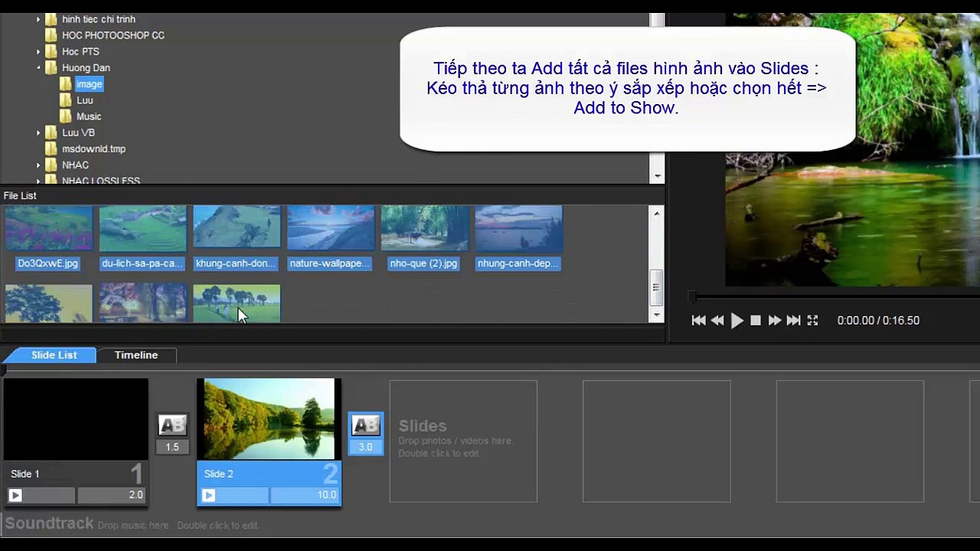Select the nhung-canh-dep image thumbnail

pos(519,228)
